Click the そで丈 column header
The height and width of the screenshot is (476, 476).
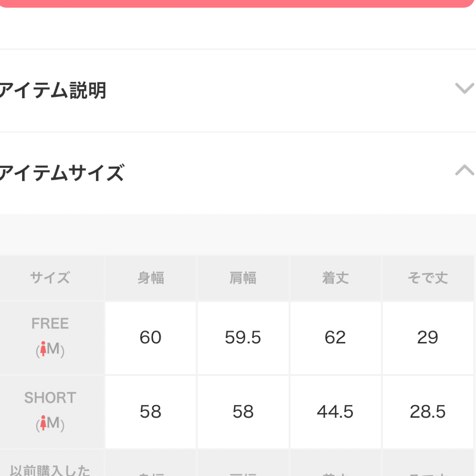click(x=428, y=278)
